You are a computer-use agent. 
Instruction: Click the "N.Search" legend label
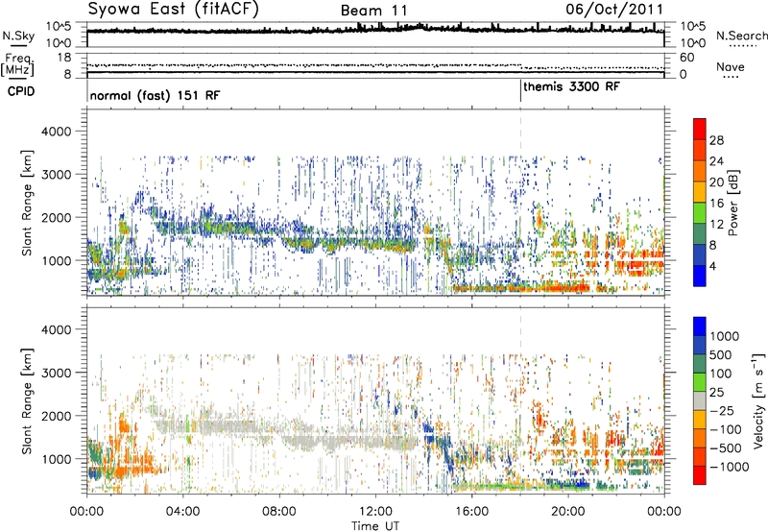click(741, 36)
